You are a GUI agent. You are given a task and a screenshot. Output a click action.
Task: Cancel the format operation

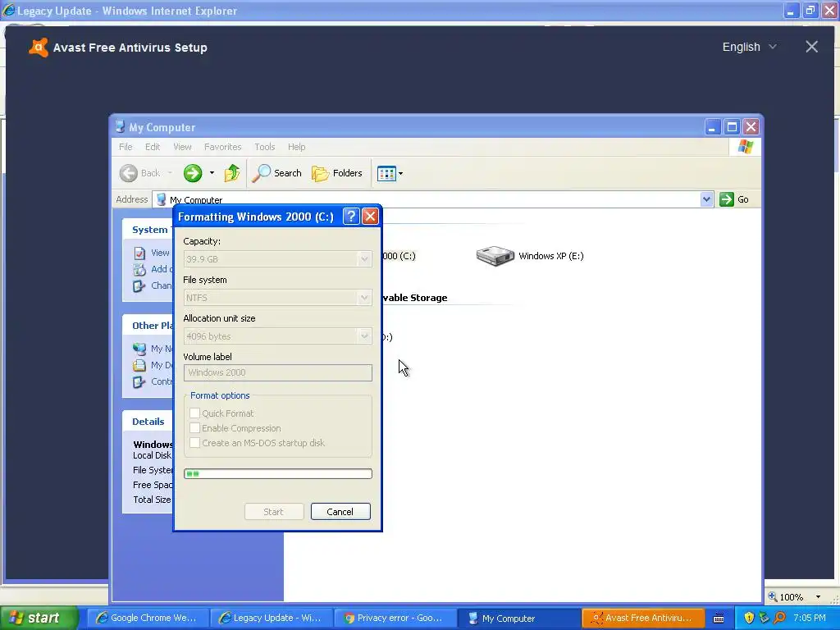pos(340,512)
